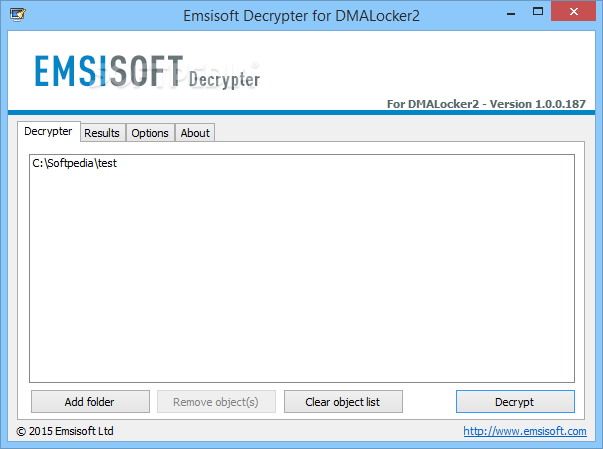Click the Add folder button
The height and width of the screenshot is (449, 603).
point(90,402)
